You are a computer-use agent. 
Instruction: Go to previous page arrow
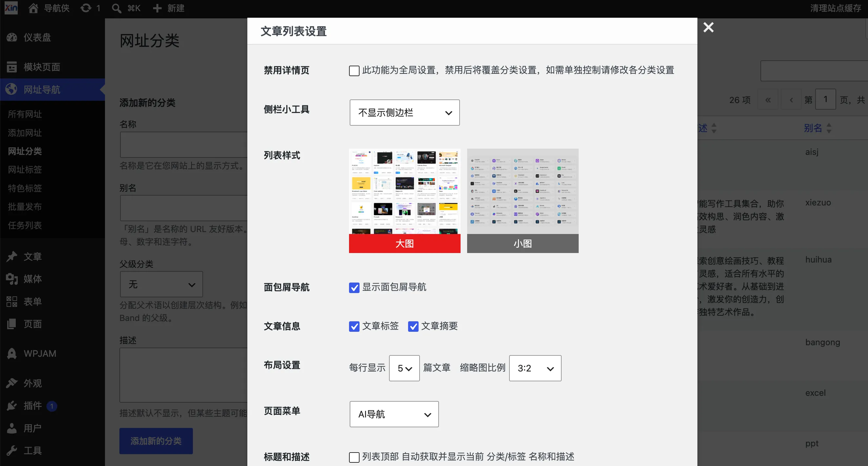[791, 99]
